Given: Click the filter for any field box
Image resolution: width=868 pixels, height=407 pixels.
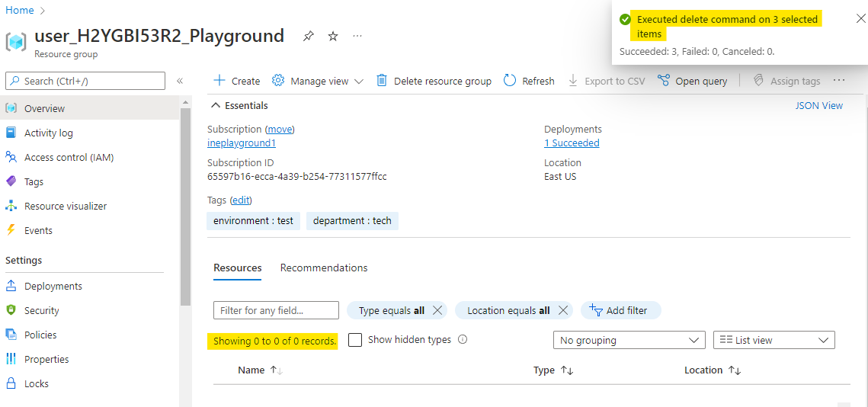Looking at the screenshot, I should pos(276,310).
